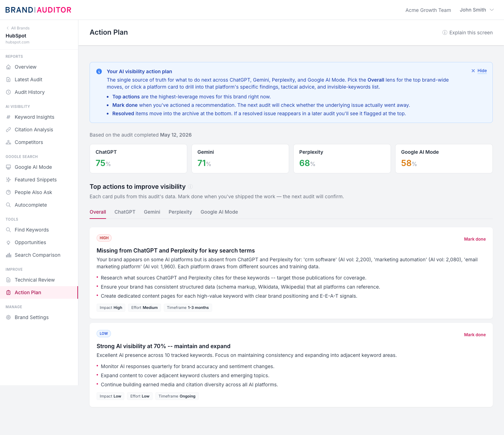Click the back arrow beside All Brands

[8, 28]
